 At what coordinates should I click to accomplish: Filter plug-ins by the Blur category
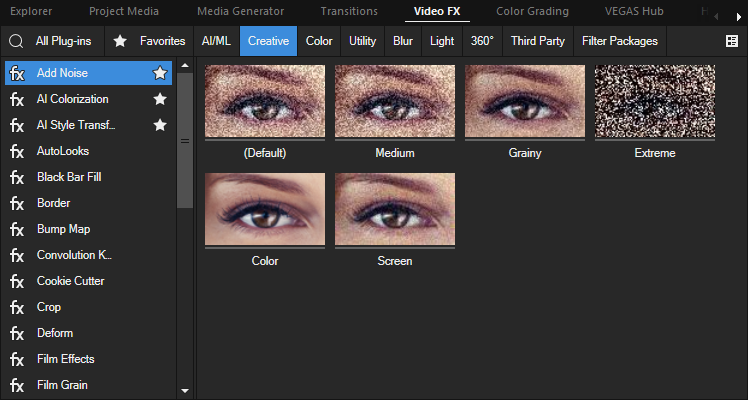click(x=403, y=41)
